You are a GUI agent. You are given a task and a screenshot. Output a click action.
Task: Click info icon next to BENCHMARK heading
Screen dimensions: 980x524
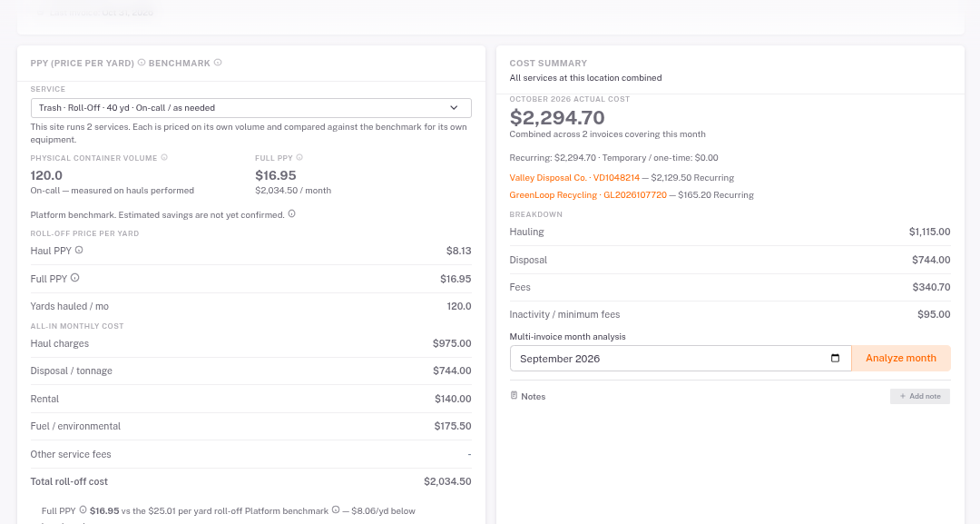(x=218, y=63)
